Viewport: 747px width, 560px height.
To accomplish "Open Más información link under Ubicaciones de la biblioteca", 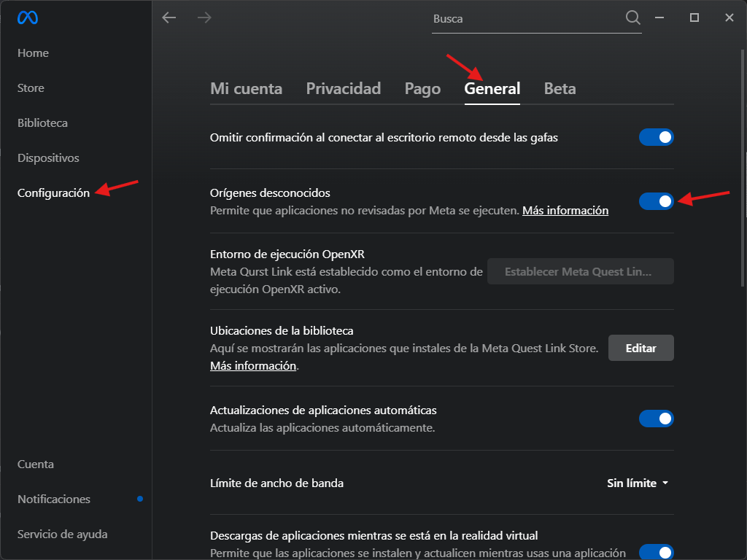I will coord(253,366).
